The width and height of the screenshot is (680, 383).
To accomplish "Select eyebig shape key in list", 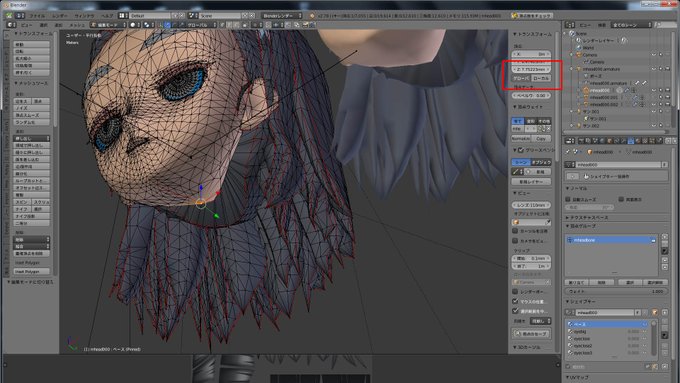I will pyautogui.click(x=607, y=331).
